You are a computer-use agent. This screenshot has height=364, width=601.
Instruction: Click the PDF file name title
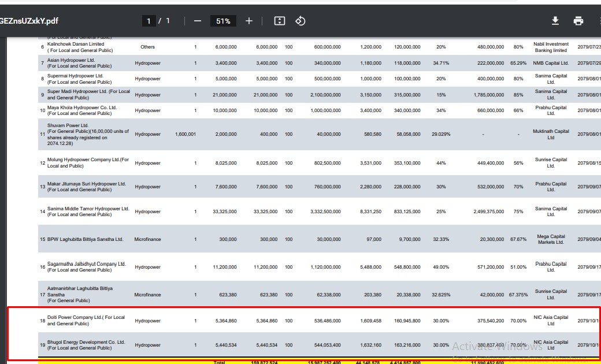coord(29,21)
